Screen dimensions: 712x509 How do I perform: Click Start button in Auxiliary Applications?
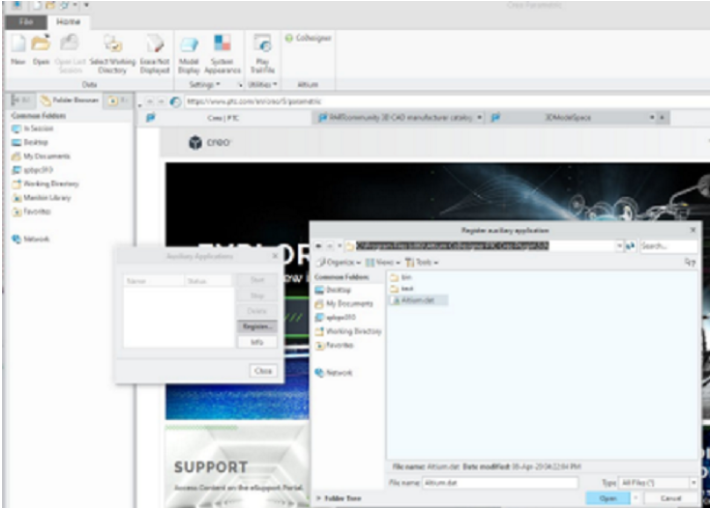[x=257, y=280]
